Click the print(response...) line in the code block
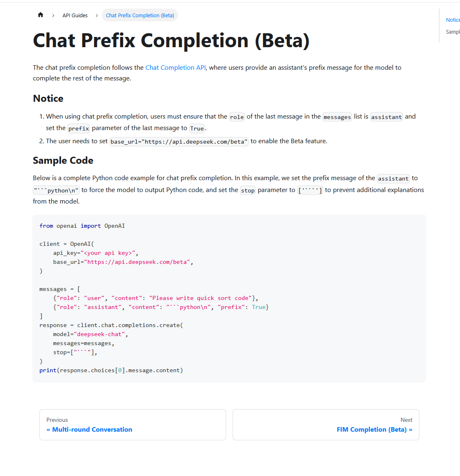Screen dimensions: 460x476 coord(111,371)
